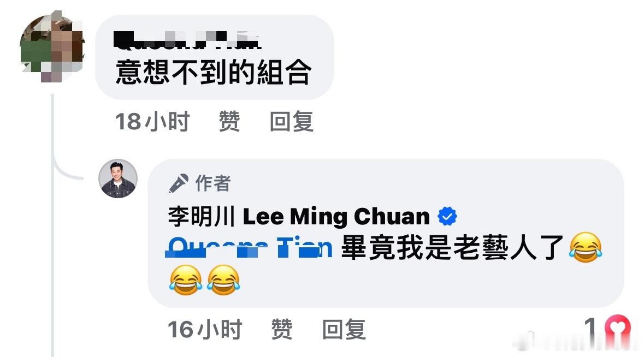This screenshot has height=357, width=644.
Task: Open the 李明川 Lee Ming Chuan profile name
Action: coord(299,216)
